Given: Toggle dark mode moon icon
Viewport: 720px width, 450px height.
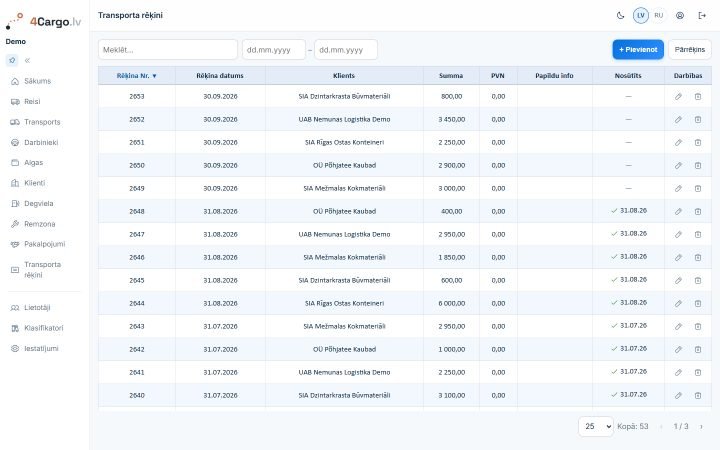Looking at the screenshot, I should pos(620,16).
